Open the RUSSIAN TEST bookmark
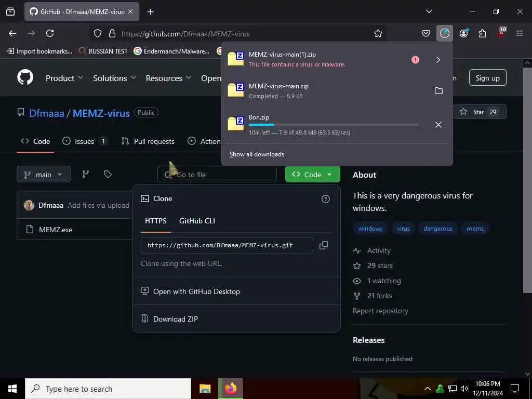This screenshot has height=399, width=532. coord(103,51)
